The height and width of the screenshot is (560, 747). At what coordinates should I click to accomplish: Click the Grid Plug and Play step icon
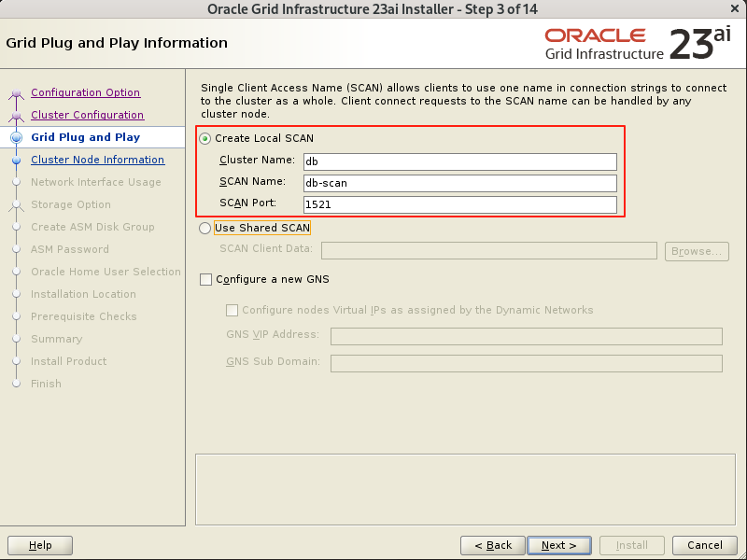[x=16, y=137]
